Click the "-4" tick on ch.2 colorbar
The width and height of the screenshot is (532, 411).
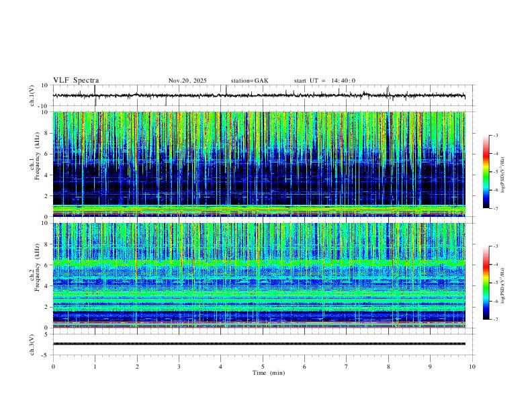495,264
